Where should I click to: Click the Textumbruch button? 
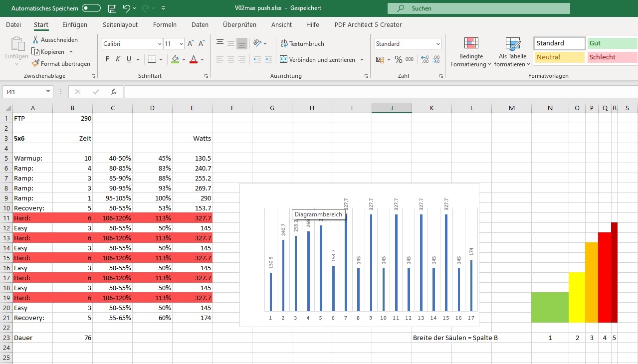click(x=303, y=44)
